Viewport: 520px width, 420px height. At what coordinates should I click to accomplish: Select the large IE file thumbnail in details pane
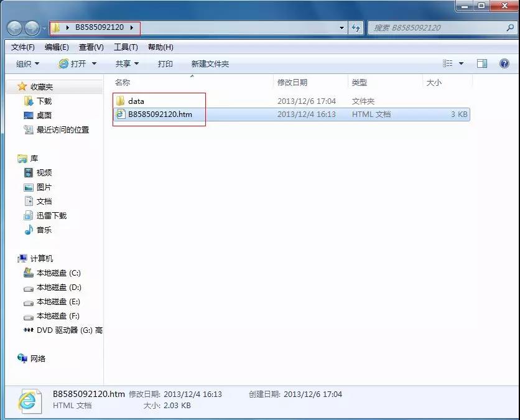tap(29, 401)
